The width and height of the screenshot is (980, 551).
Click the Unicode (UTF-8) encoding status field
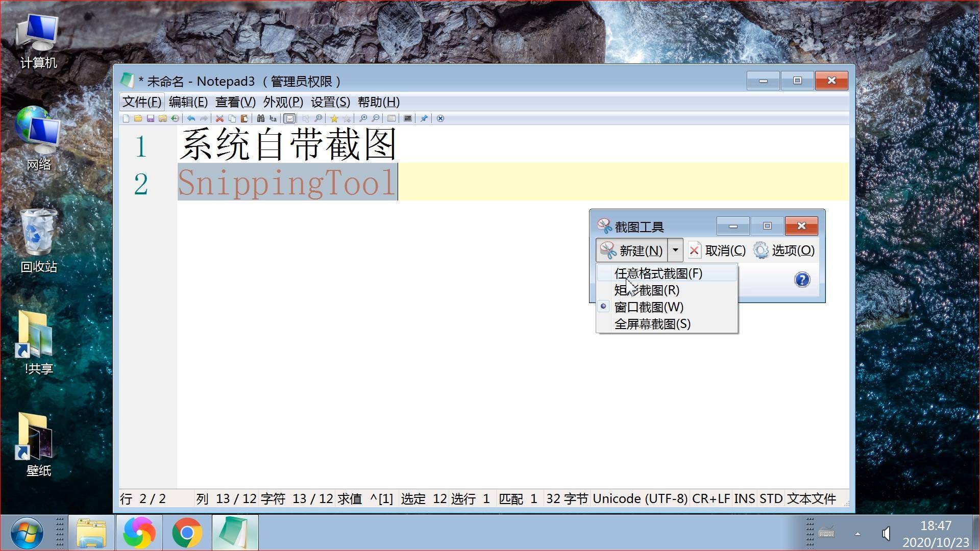click(x=640, y=498)
